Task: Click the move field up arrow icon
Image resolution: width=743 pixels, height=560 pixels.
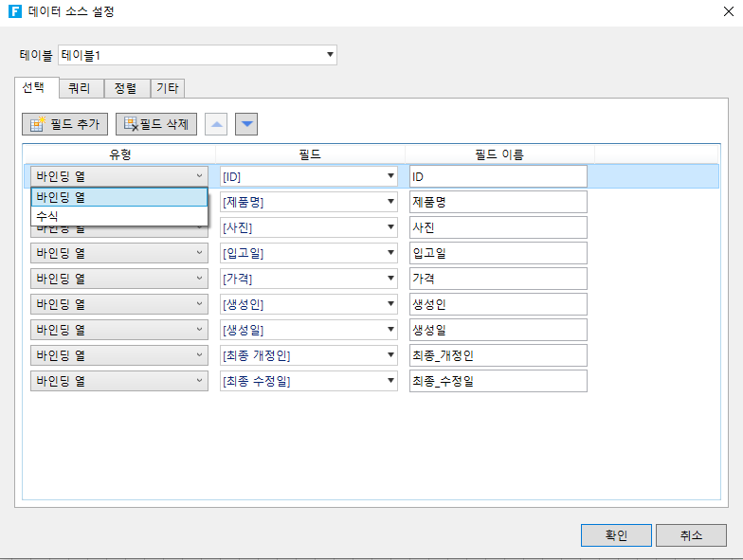Action: coord(216,124)
